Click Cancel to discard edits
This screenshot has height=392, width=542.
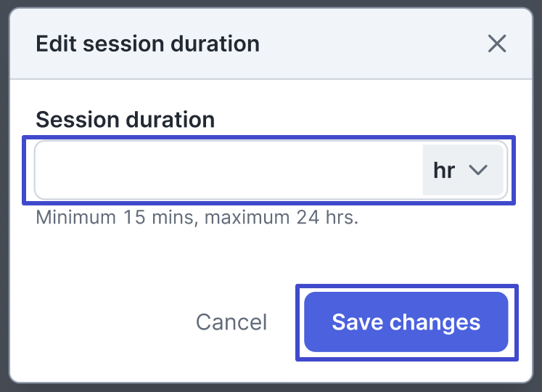pos(231,322)
